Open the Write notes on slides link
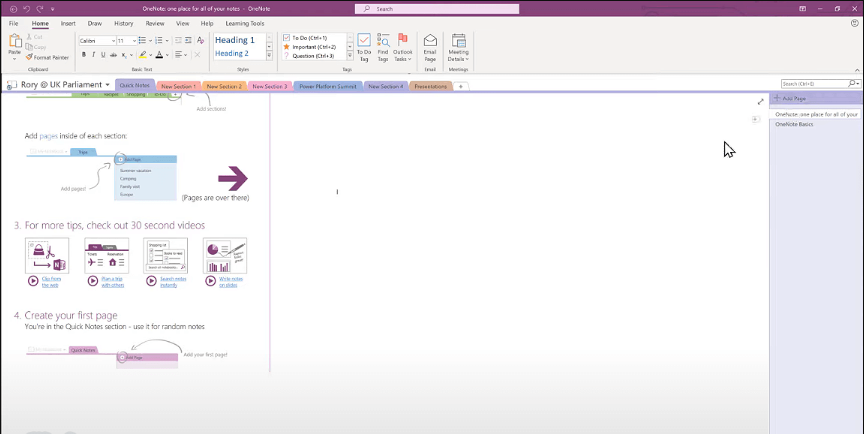This screenshot has width=864, height=434. [231, 282]
